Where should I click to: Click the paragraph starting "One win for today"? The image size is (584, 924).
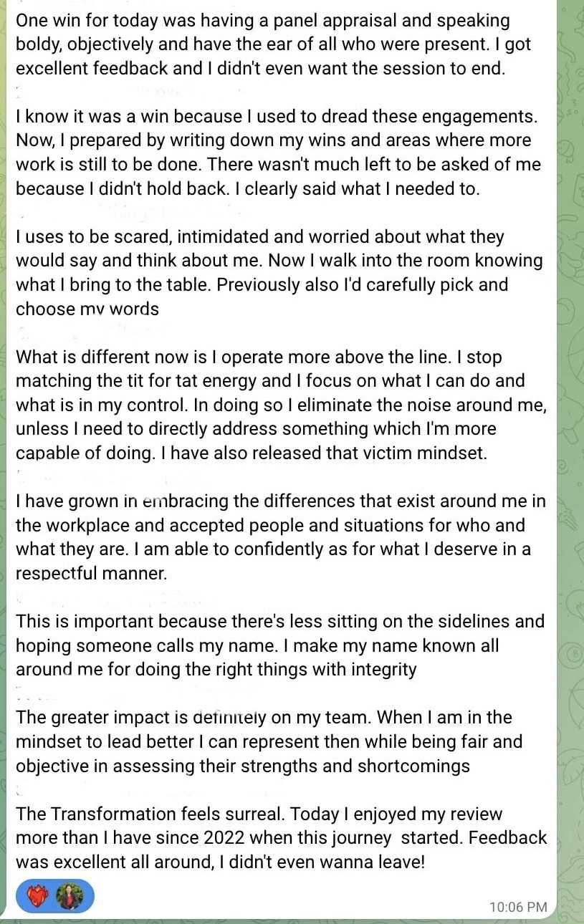tap(272, 45)
